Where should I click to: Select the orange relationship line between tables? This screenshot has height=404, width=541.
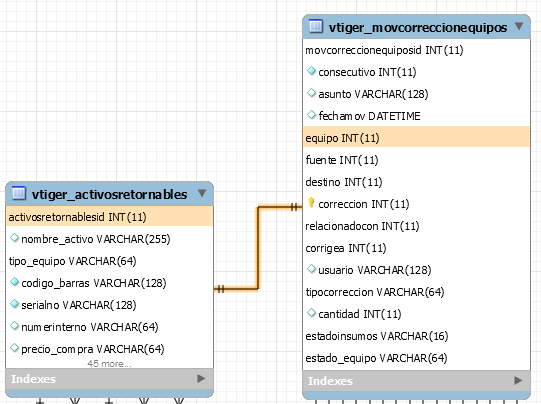tap(258, 248)
